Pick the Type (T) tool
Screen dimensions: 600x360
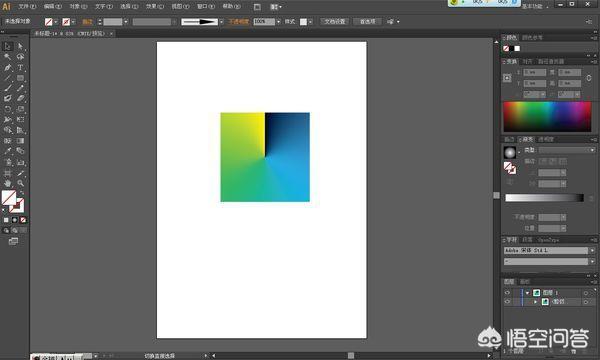(x=20, y=67)
